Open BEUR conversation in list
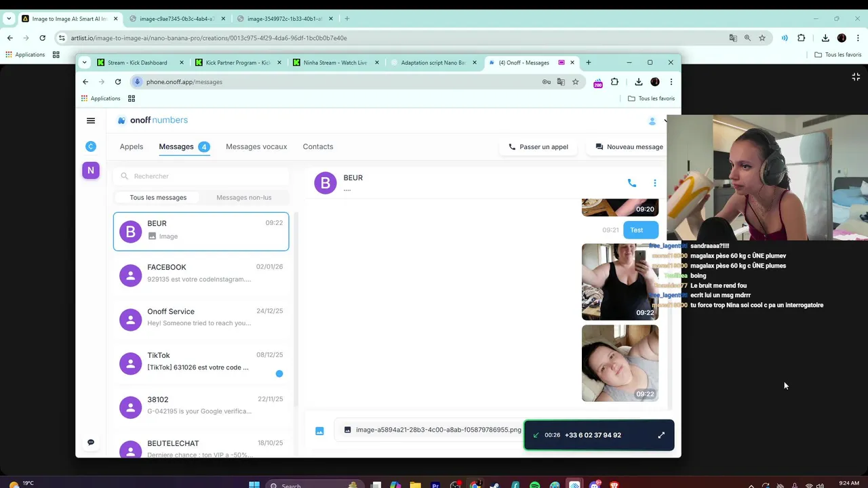The width and height of the screenshot is (868, 488). click(x=201, y=231)
